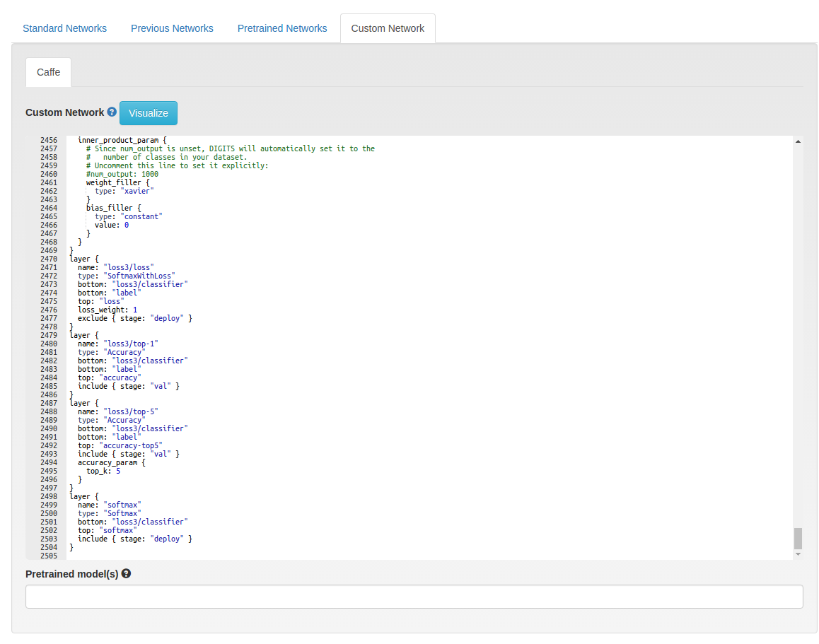Select the Custom Network tab
Image resolution: width=819 pixels, height=644 pixels.
(388, 28)
